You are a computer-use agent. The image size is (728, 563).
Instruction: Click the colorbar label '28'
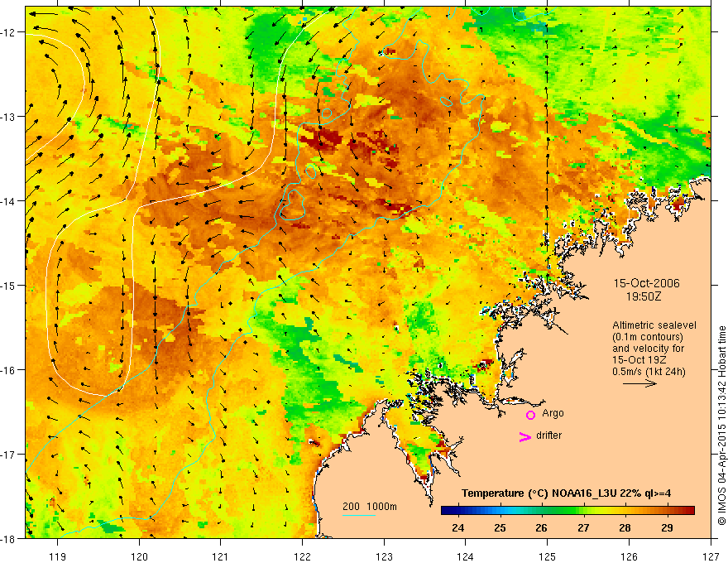625,527
